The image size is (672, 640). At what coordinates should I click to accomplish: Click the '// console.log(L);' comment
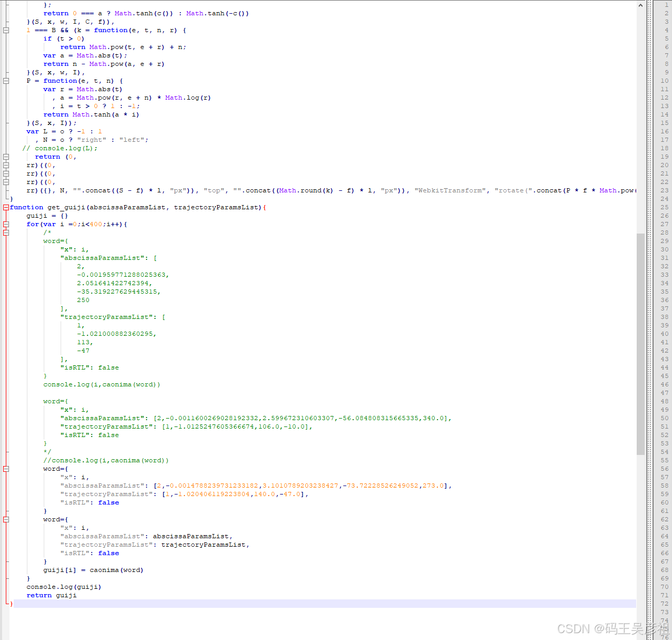point(60,148)
